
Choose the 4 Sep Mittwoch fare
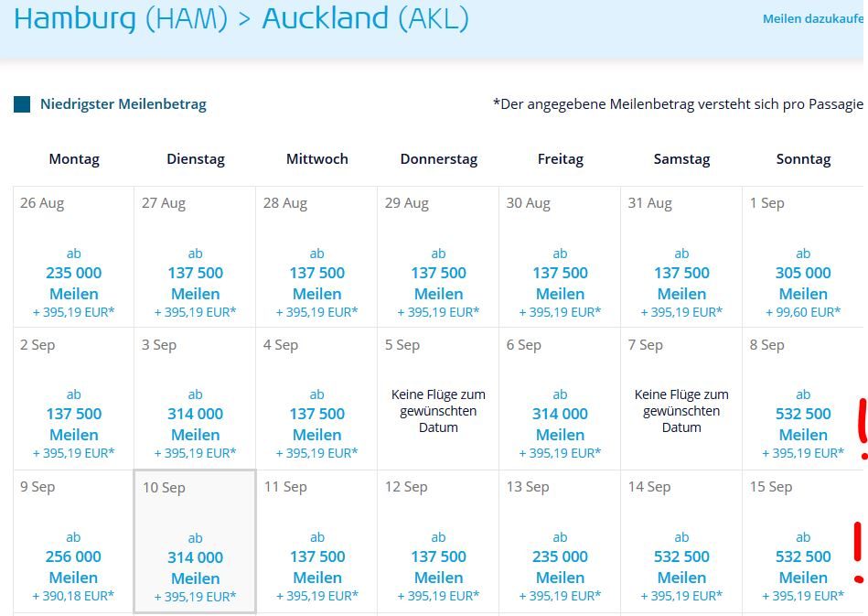coord(316,399)
